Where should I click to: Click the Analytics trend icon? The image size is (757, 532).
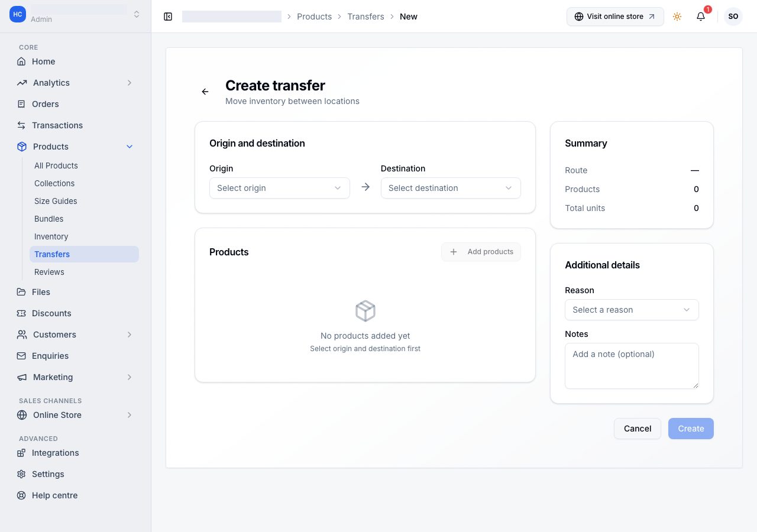click(22, 83)
